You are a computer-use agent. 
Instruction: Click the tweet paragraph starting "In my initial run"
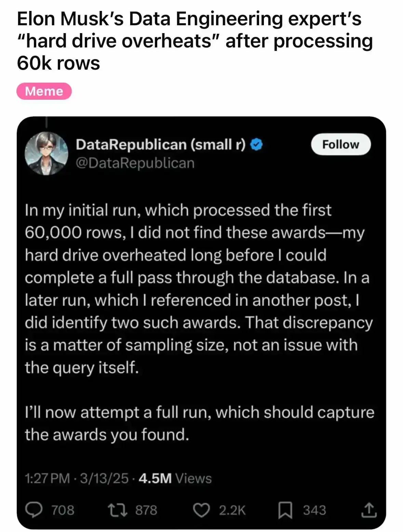click(x=198, y=289)
